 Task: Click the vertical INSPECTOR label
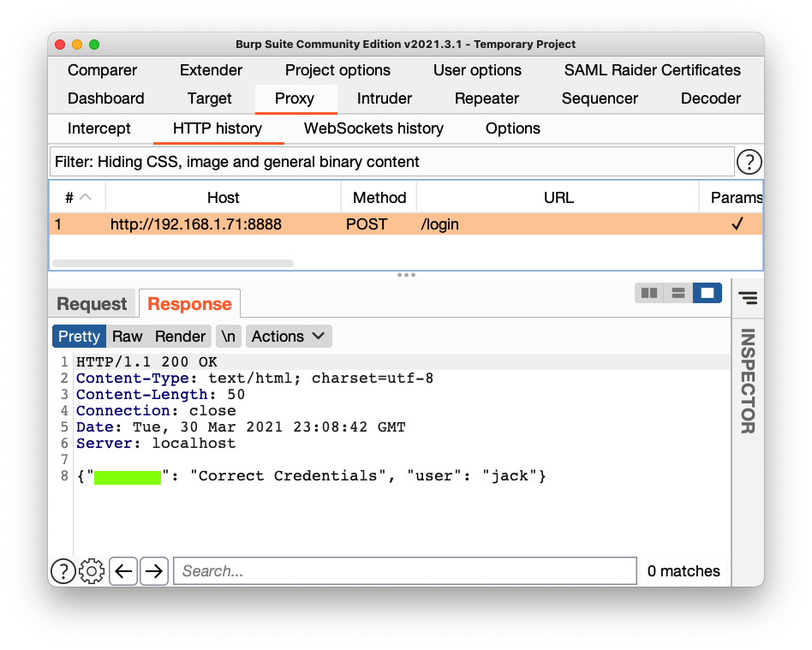coord(748,381)
